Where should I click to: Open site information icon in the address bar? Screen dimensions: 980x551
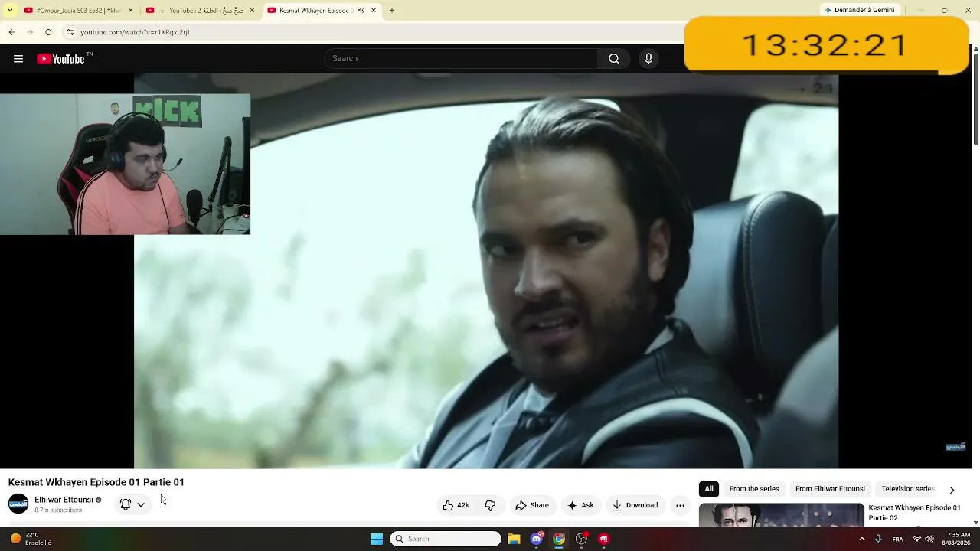coord(70,32)
